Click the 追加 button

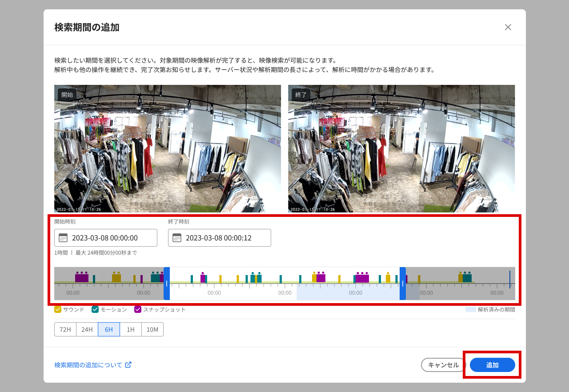tap(493, 365)
